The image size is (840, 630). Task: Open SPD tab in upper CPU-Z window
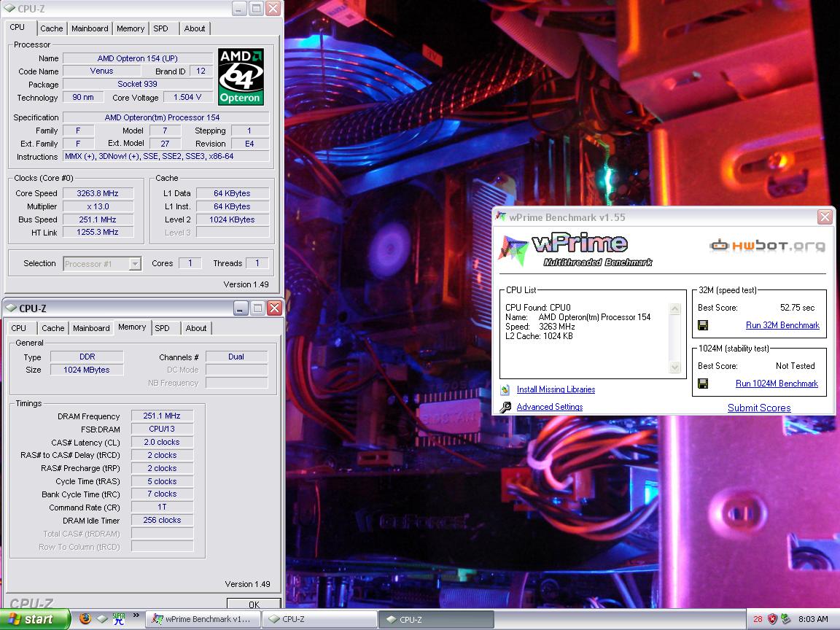point(160,28)
